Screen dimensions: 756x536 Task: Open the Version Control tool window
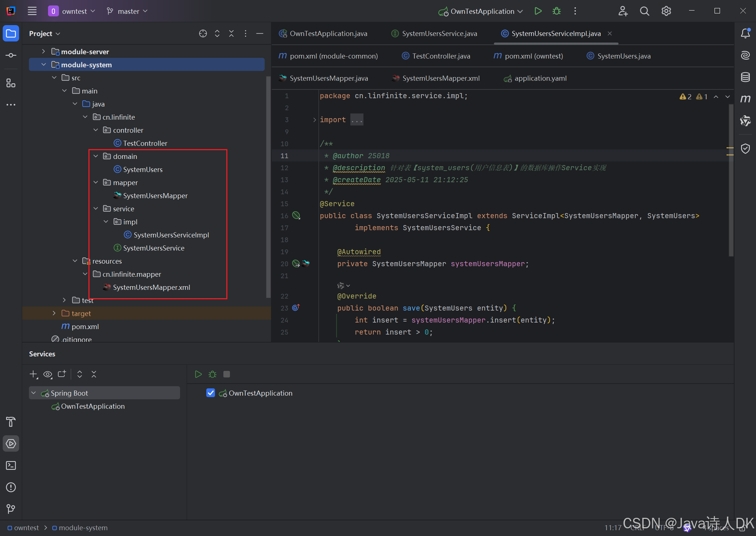[x=11, y=509]
